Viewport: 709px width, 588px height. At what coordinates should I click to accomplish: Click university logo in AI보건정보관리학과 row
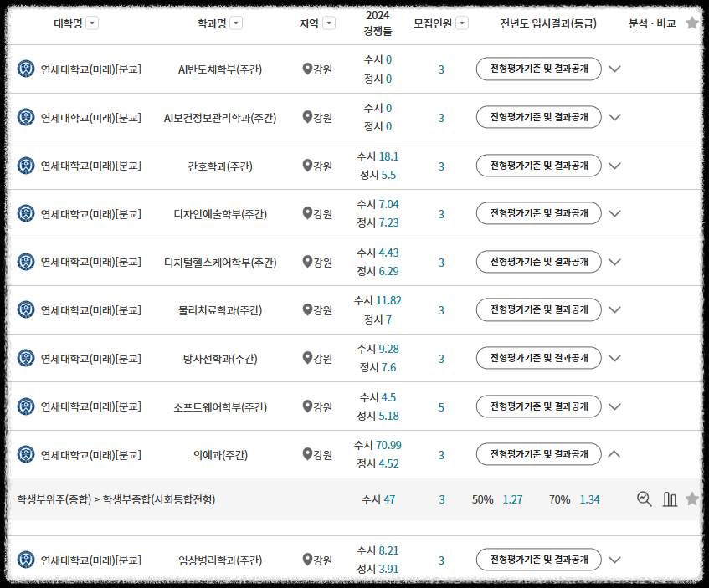point(26,117)
